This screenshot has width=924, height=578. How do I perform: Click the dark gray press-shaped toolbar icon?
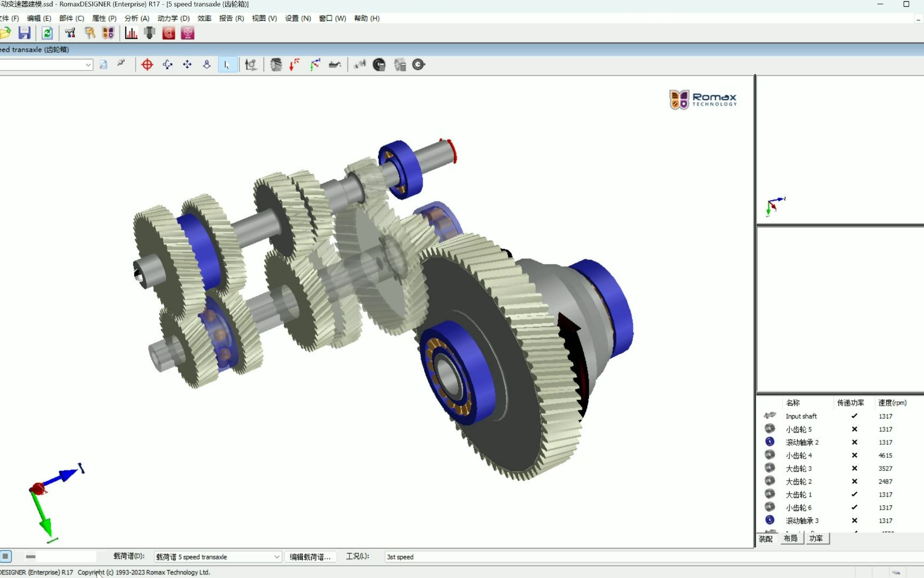[150, 33]
